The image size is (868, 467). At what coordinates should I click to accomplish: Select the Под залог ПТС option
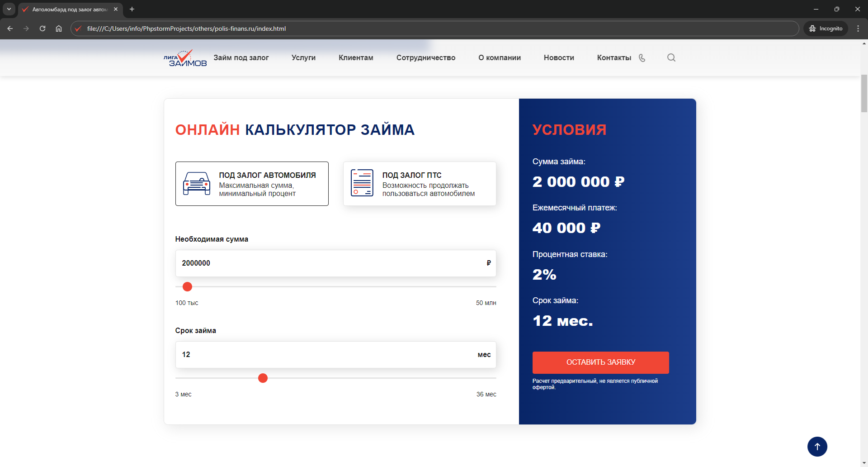[420, 184]
